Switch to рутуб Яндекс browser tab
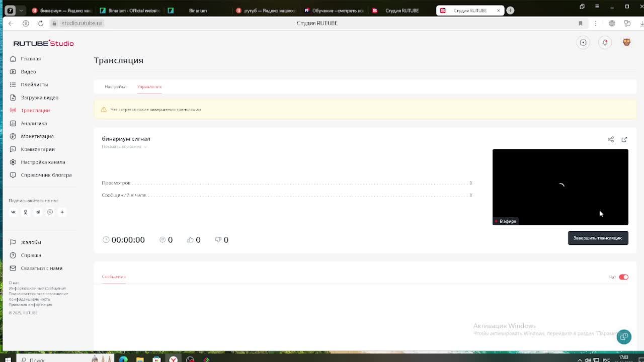This screenshot has height=362, width=644. [266, 11]
